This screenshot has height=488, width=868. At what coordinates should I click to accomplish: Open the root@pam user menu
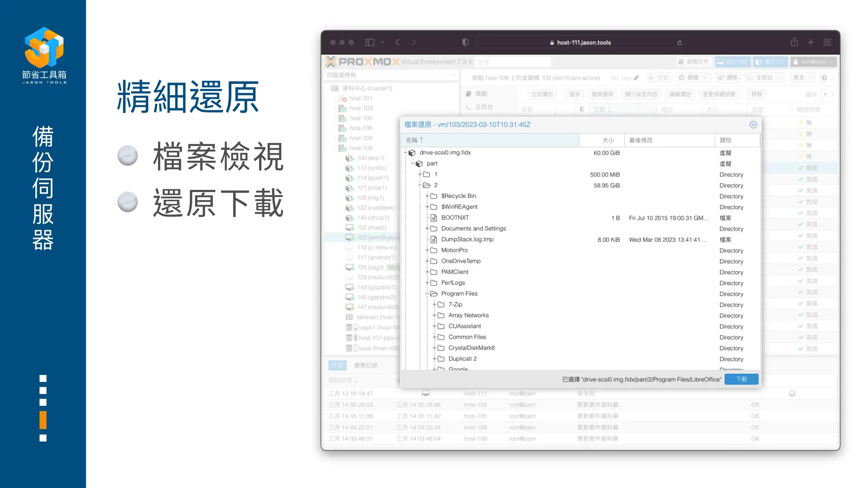click(814, 62)
